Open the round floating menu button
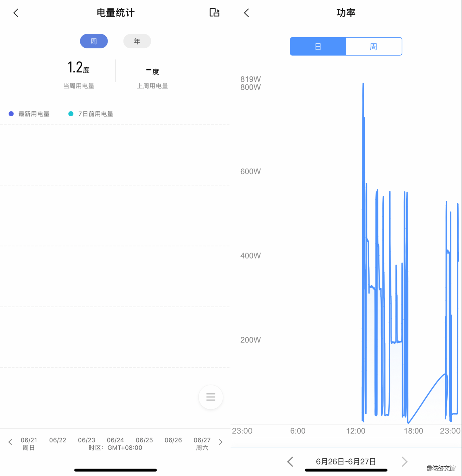 211,397
